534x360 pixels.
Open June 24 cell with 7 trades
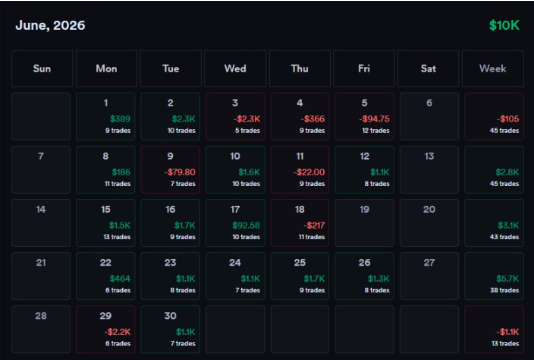(x=235, y=276)
